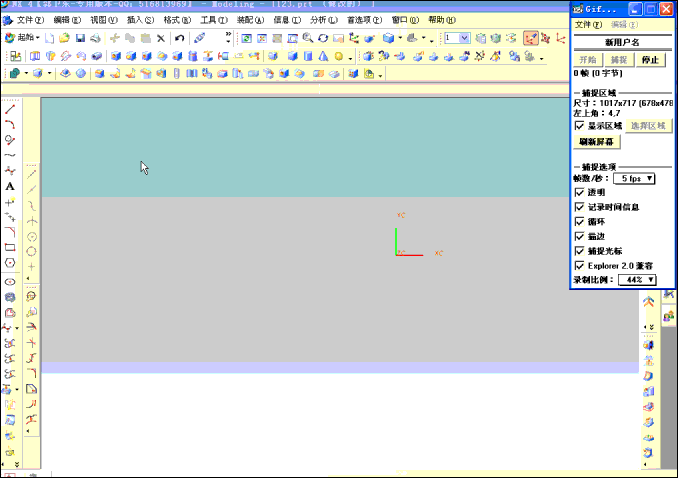The height and width of the screenshot is (478, 678).
Task: Open the 帮助(H) menu
Action: (x=442, y=20)
